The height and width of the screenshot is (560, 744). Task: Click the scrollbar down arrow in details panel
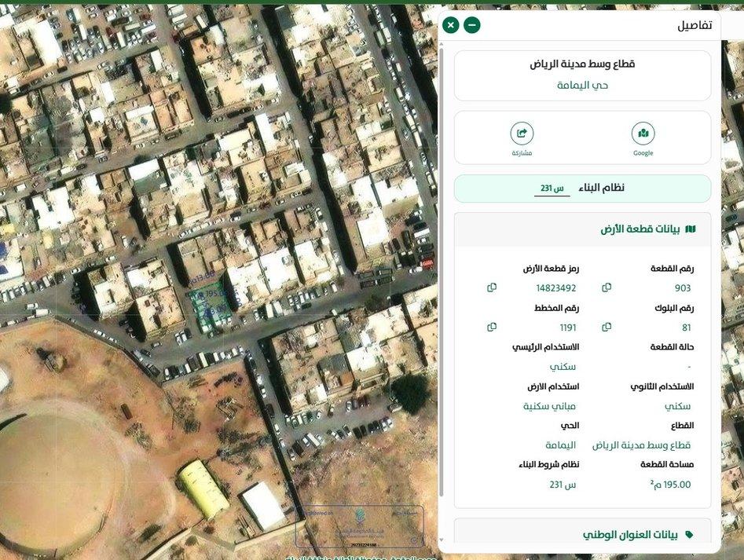click(442, 540)
